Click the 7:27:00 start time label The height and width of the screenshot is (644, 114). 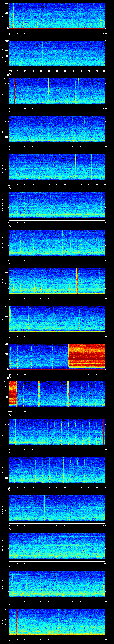coord(9,450)
